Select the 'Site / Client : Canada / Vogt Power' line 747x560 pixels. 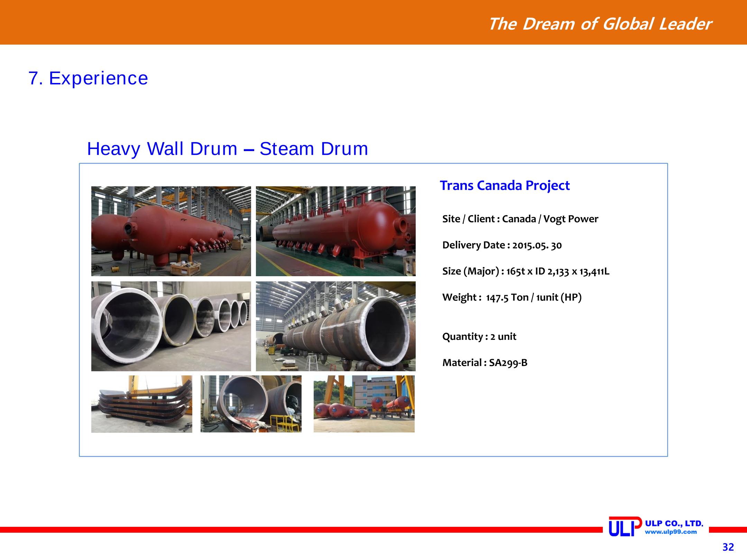click(x=520, y=219)
